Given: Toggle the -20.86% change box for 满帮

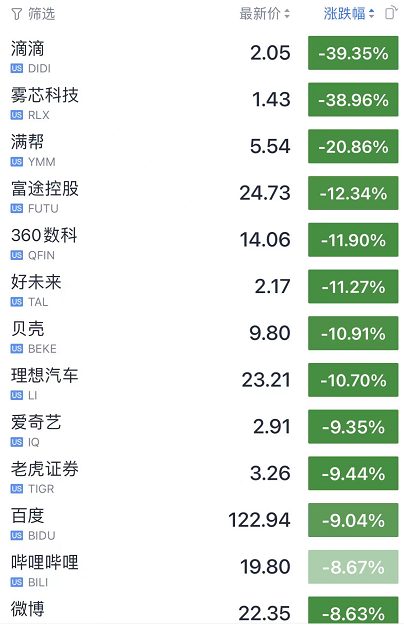Looking at the screenshot, I should tap(353, 146).
